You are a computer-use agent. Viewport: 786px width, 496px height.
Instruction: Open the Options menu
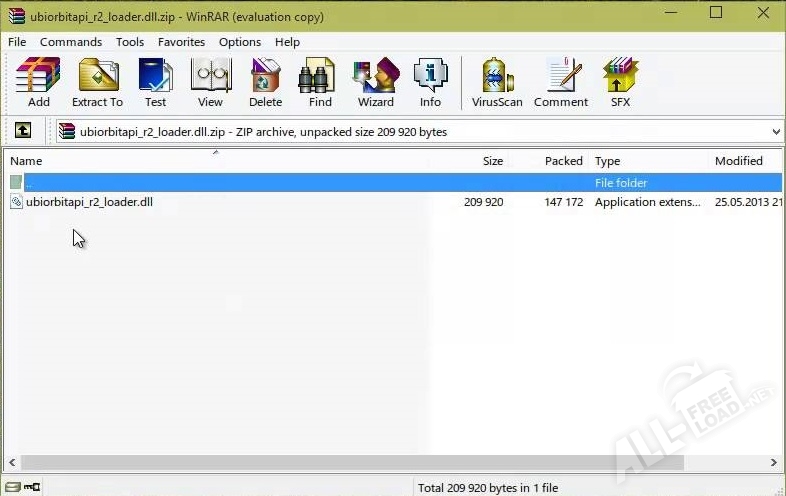240,42
